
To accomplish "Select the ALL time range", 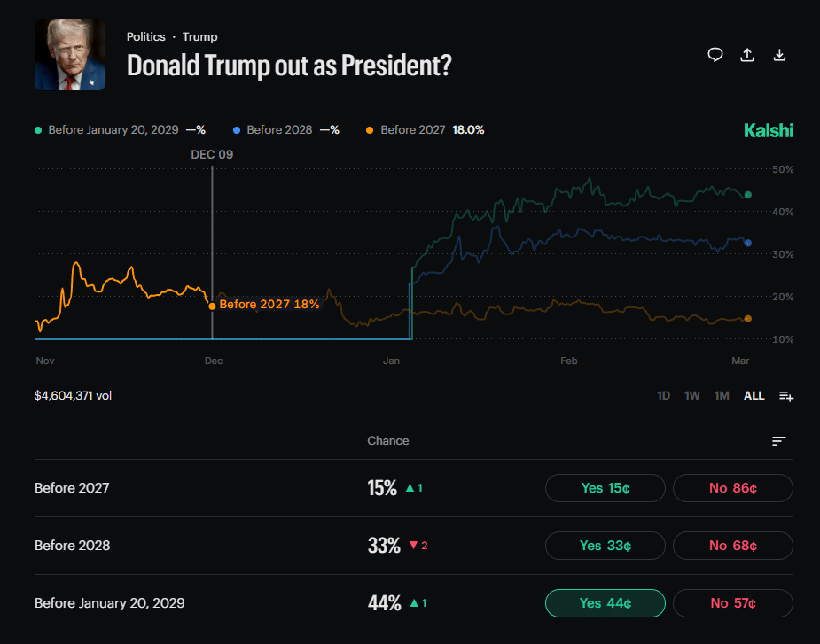I will pyautogui.click(x=754, y=396).
